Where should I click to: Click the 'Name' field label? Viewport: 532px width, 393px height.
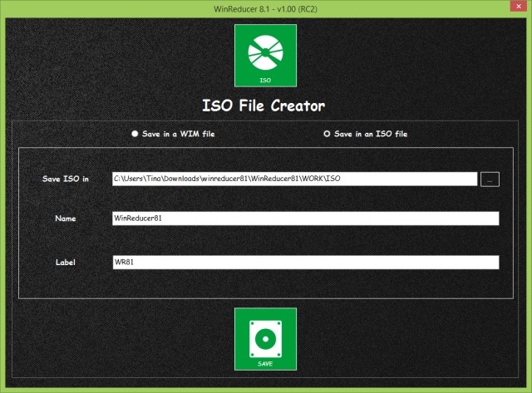pyautogui.click(x=66, y=219)
